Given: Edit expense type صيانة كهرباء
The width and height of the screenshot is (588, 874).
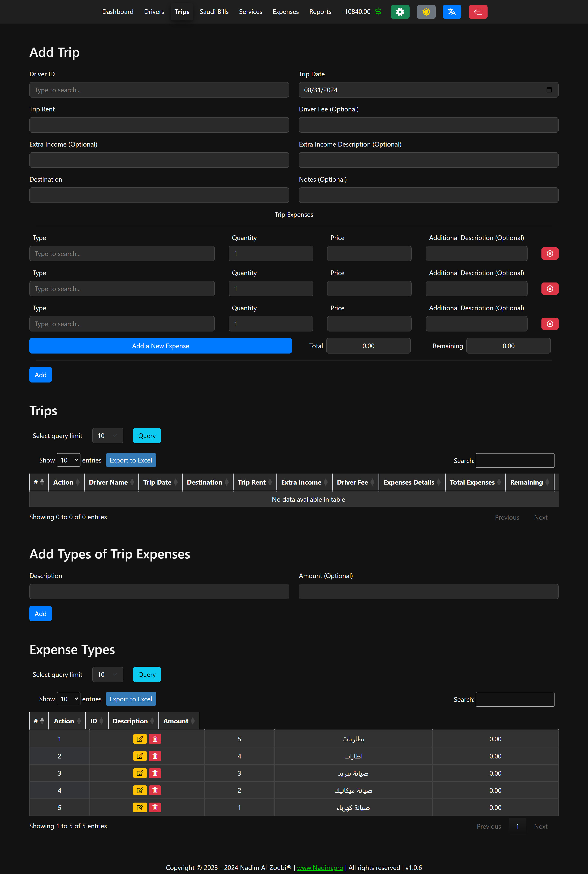Looking at the screenshot, I should 140,808.
